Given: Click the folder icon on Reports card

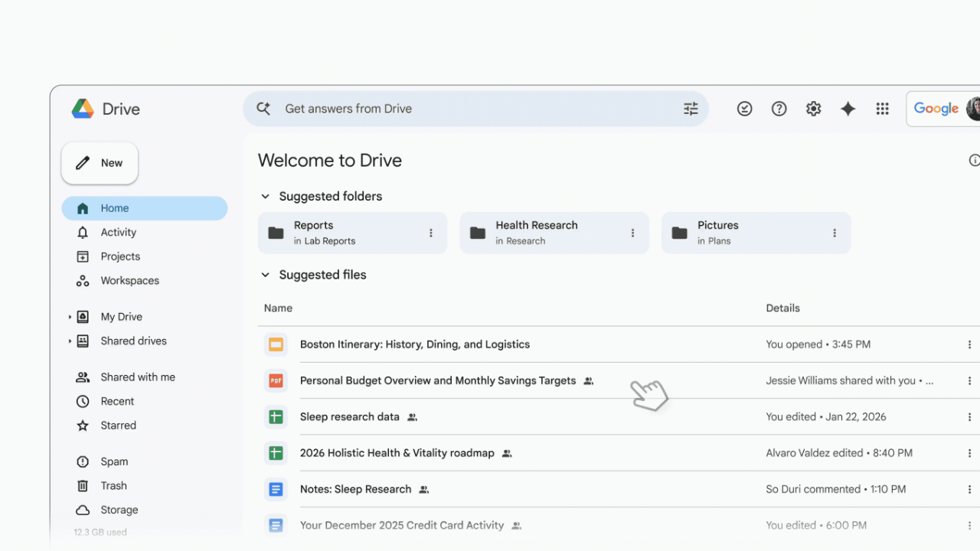Looking at the screenshot, I should pos(276,233).
